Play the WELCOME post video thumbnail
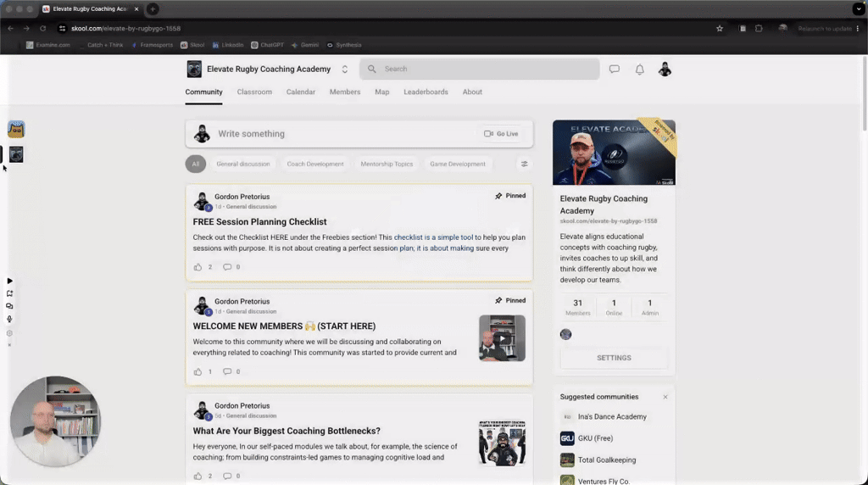 (502, 338)
